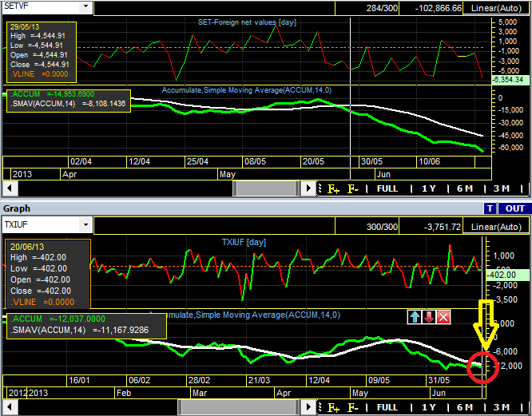Viewport: 532px width, 416px height.
Task: Click the F+ icon on the bottom chart
Action: [333, 407]
